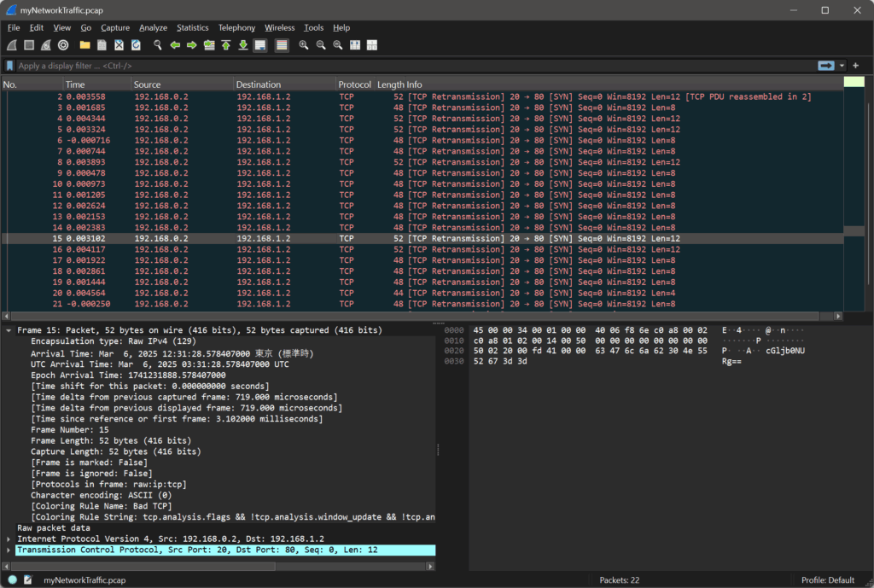
Task: Collapse the Frame 15 details tree
Action: pos(9,330)
